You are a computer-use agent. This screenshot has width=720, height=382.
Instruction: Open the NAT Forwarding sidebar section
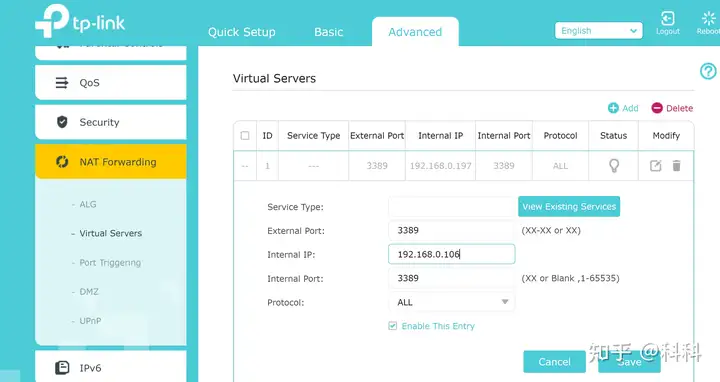tap(111, 162)
